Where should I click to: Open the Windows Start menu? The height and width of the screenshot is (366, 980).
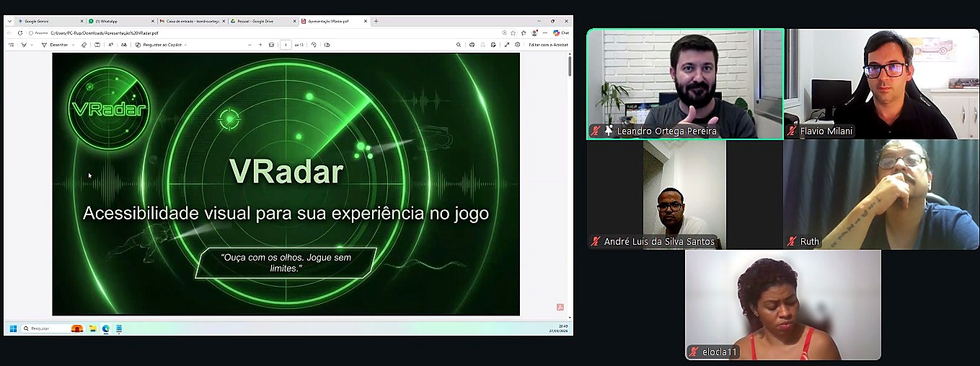(13, 328)
